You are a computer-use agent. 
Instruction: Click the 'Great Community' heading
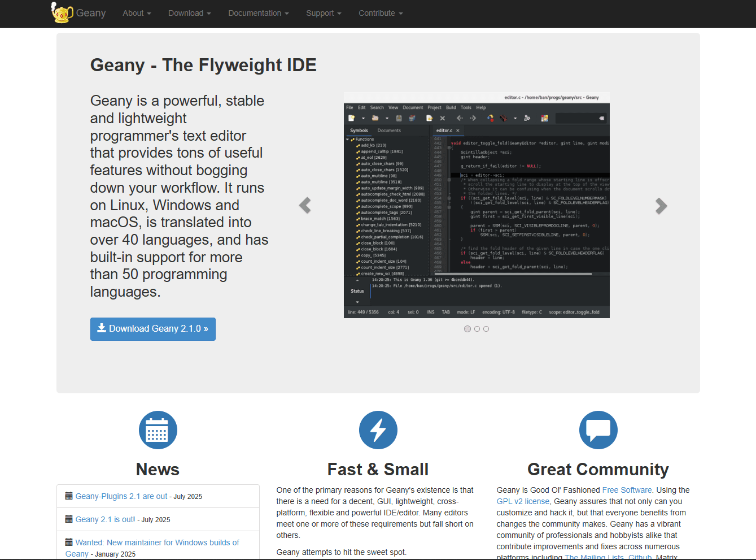[598, 470]
